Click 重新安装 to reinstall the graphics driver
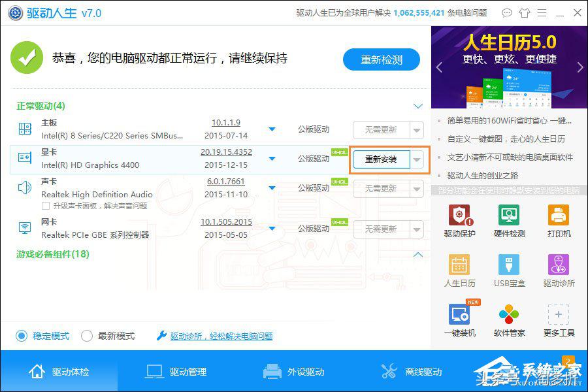Viewport: 588px width, 392px height. (x=382, y=159)
